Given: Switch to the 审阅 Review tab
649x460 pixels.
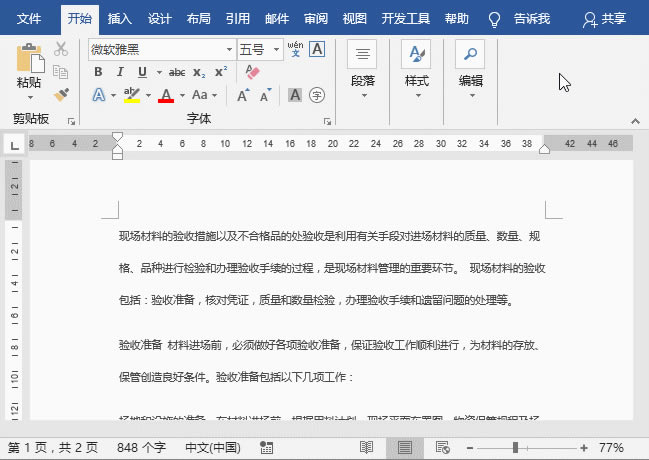Looking at the screenshot, I should pos(315,19).
